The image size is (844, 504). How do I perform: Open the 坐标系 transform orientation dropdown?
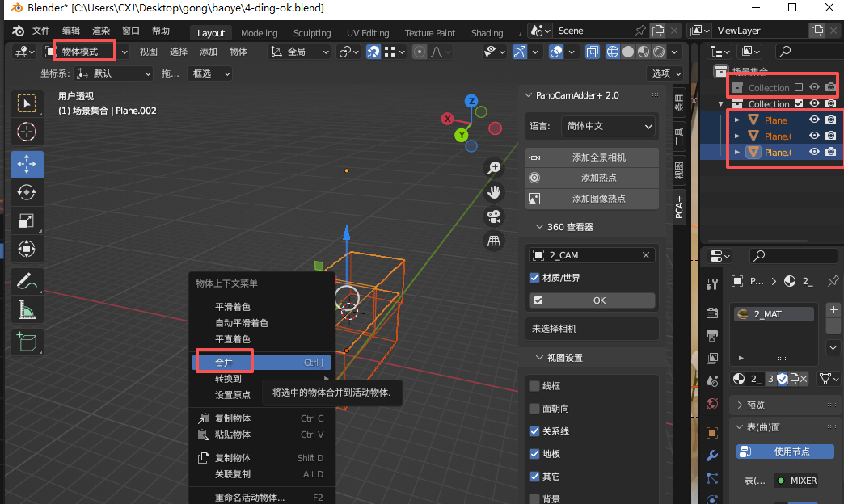coord(113,73)
